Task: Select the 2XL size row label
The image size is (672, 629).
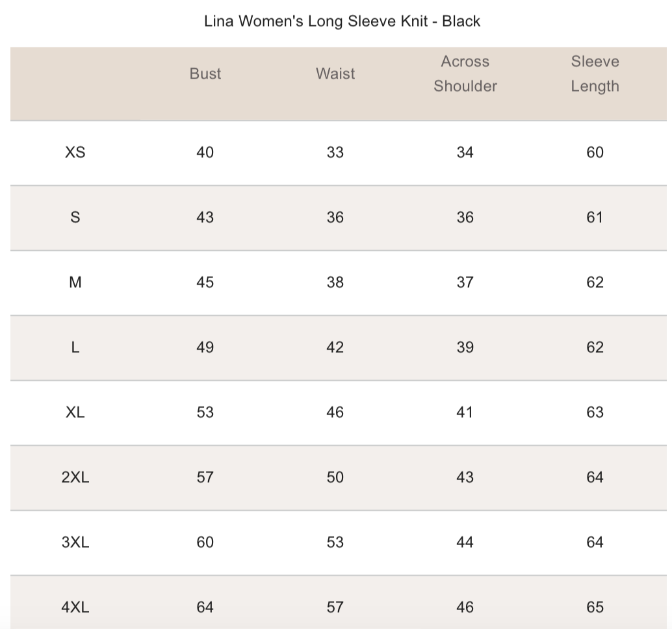Action: (75, 477)
